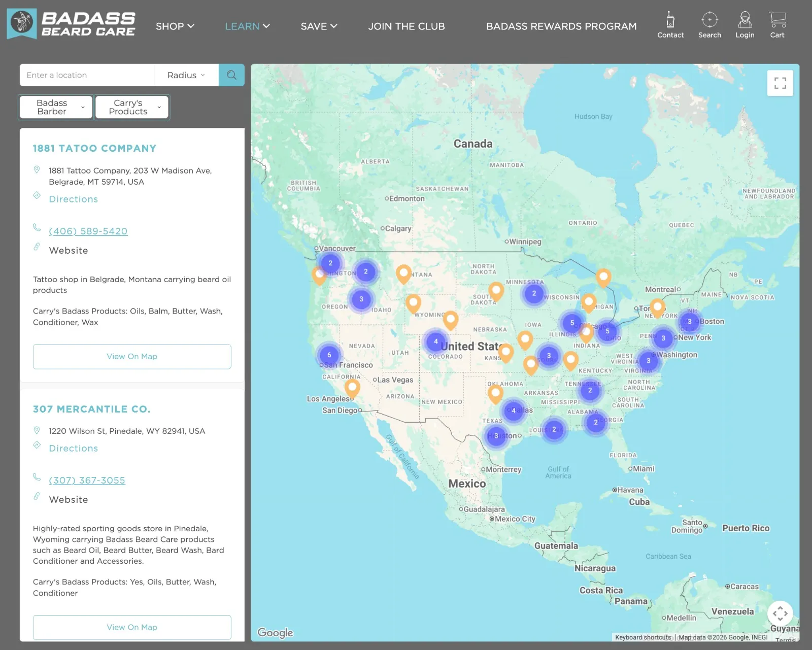Screen dimensions: 812x650
Task: Click the cluster marker 3 near Houston
Action: point(496,436)
